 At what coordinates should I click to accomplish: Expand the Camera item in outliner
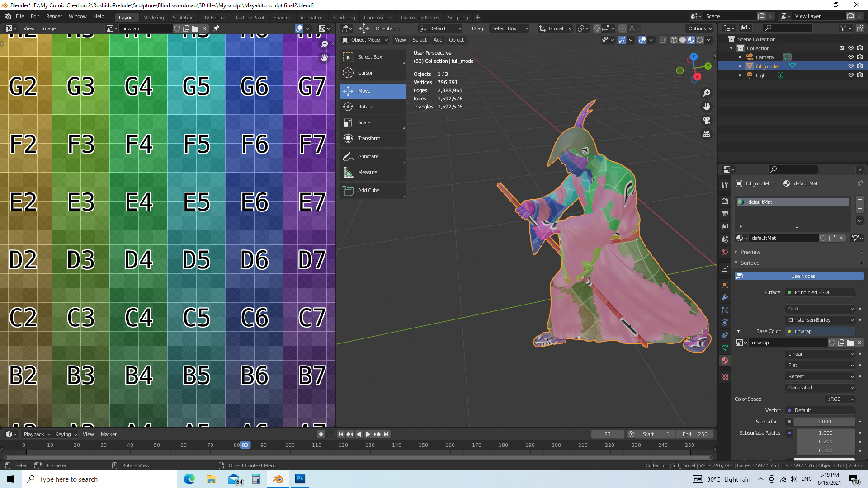(x=741, y=57)
